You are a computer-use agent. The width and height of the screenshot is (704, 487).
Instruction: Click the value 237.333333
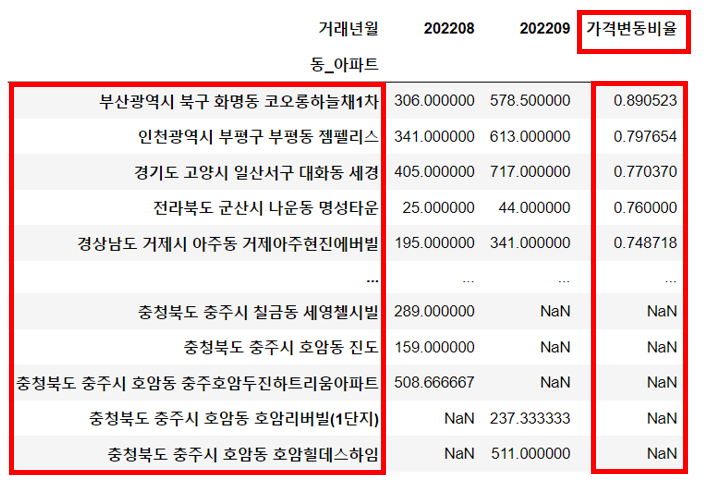point(530,418)
